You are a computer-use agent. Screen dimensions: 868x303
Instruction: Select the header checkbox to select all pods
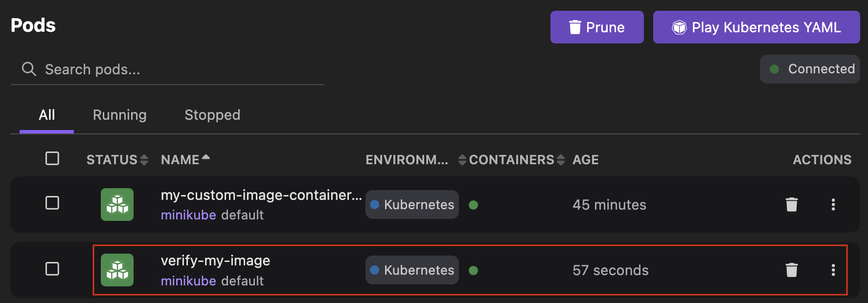click(52, 158)
